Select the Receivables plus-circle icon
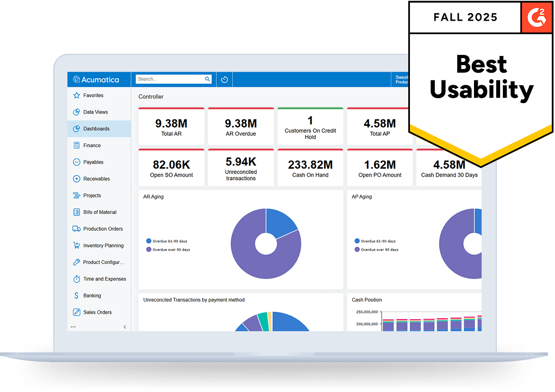The image size is (555, 392). 77,179
